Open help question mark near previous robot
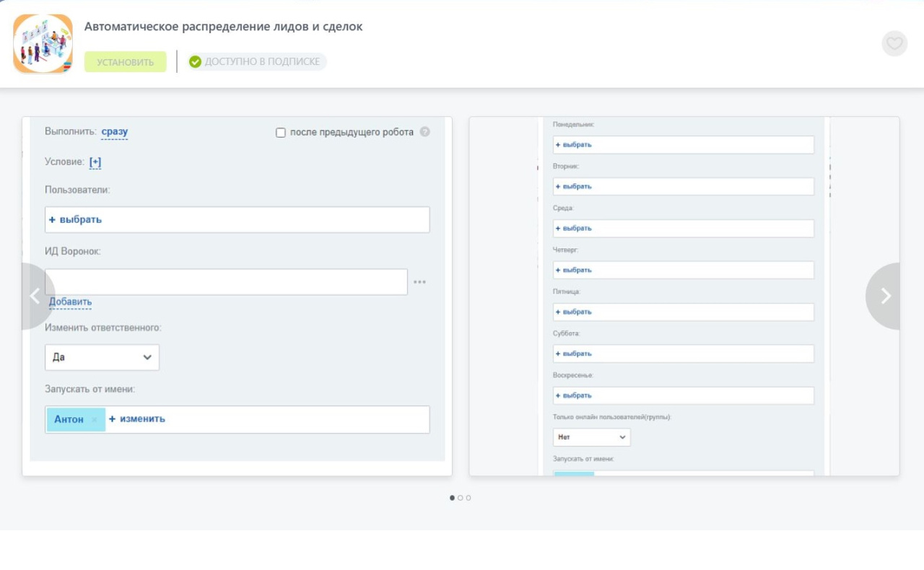Screen dimensions: 924x570 [425, 132]
